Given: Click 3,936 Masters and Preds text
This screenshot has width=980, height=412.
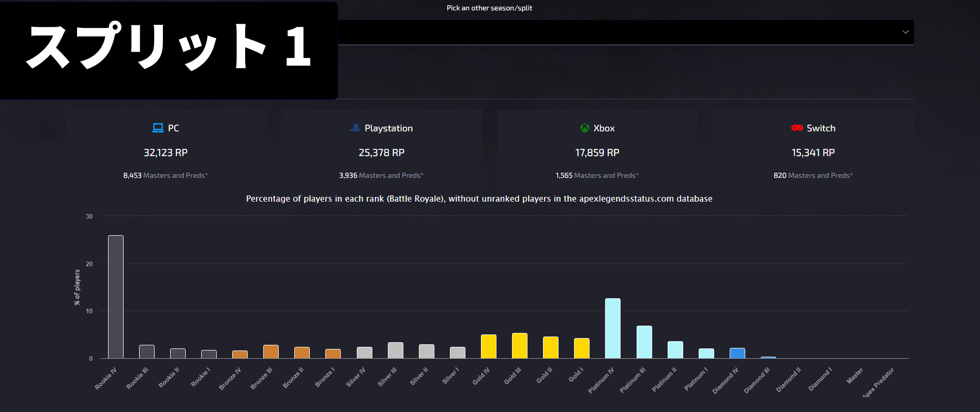Looking at the screenshot, I should (381, 175).
